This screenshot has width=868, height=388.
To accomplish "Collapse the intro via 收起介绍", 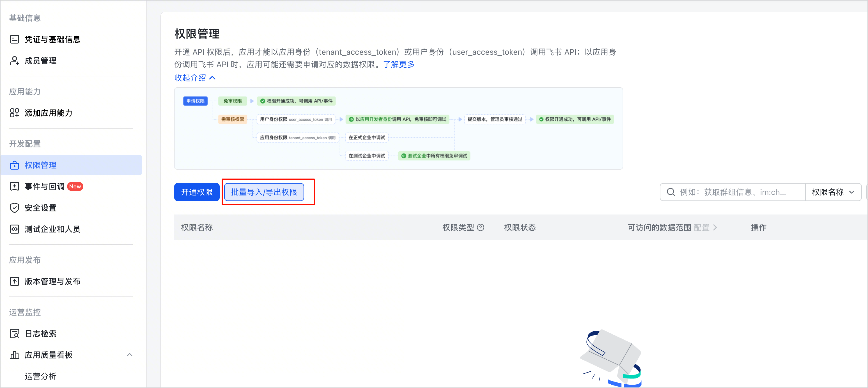I will click(x=195, y=78).
